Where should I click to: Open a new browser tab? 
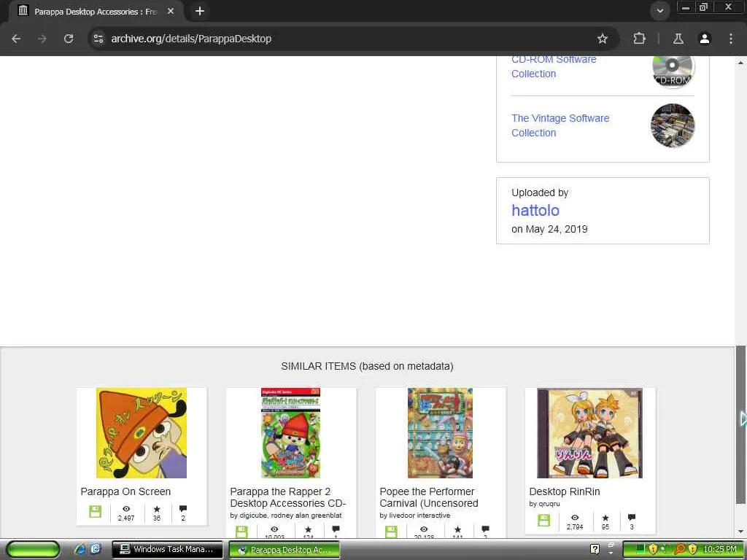point(200,11)
